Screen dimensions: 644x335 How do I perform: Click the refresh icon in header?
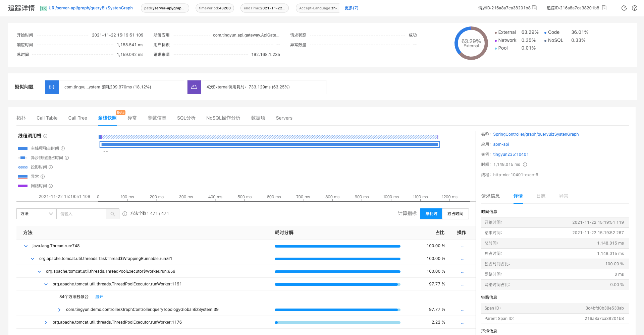coord(624,8)
